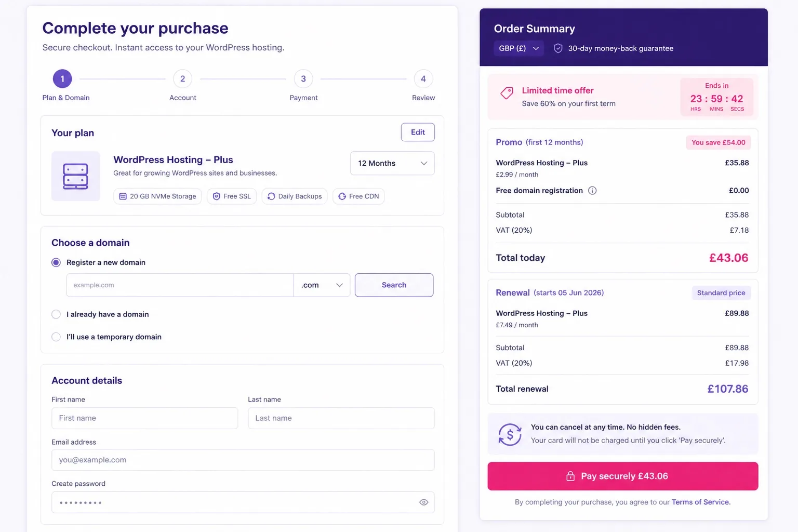
Task: Click the Ends in countdown timer
Action: pos(716,97)
